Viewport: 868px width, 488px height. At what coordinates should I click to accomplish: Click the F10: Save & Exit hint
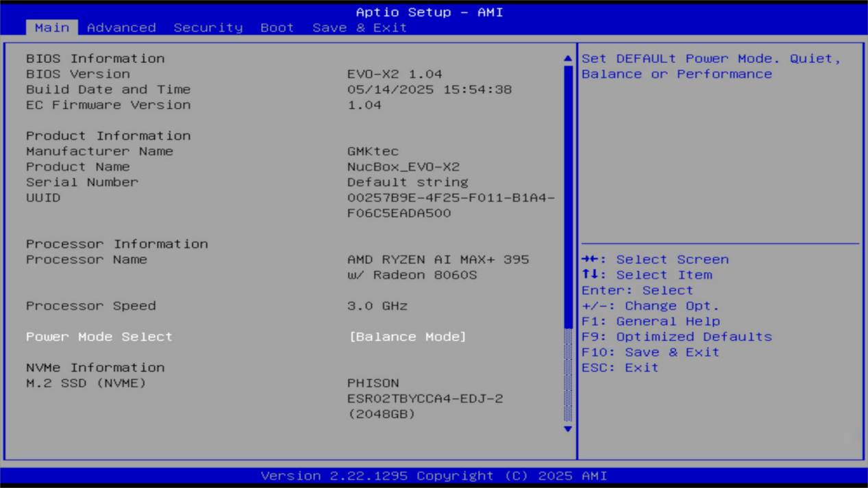tap(651, 352)
